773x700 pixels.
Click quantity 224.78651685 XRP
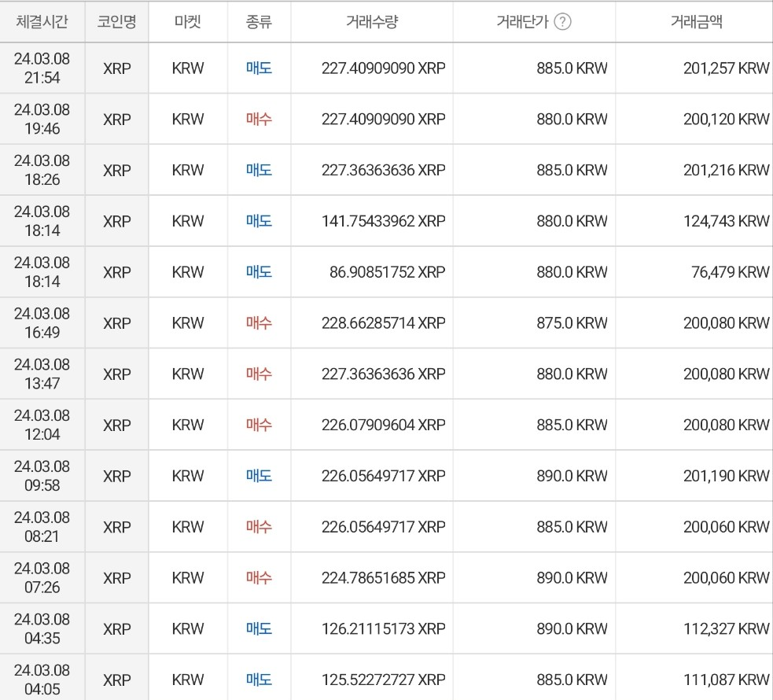pos(384,578)
